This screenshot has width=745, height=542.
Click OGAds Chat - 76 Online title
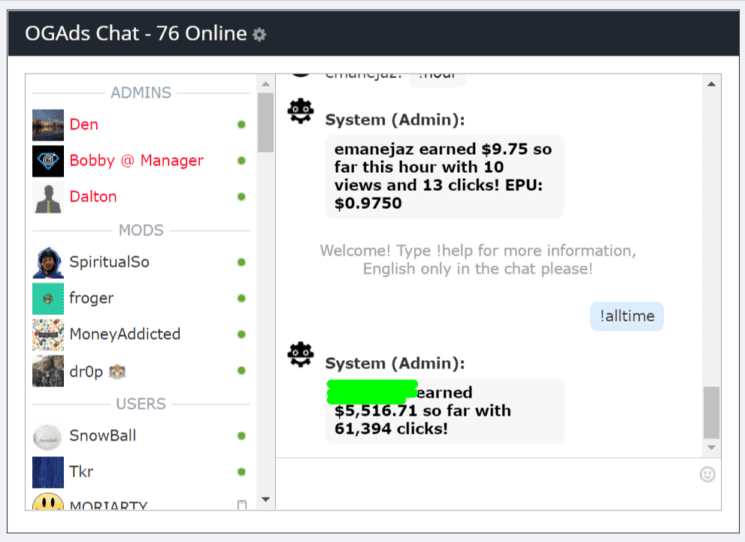click(136, 34)
